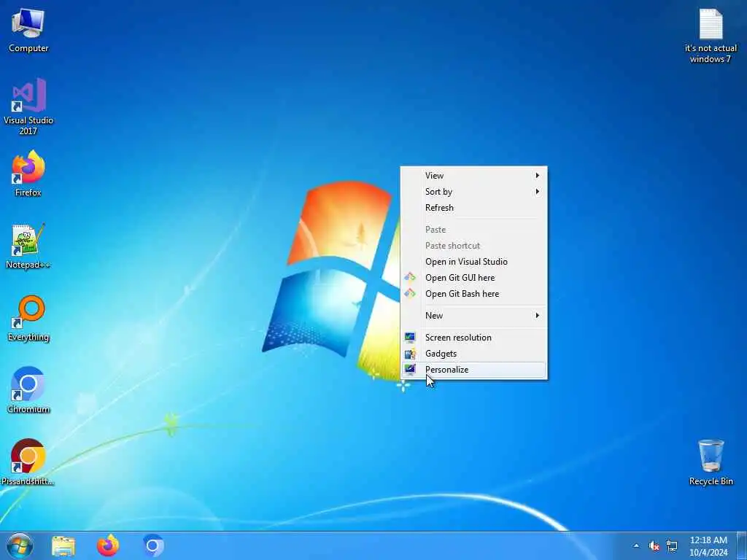Viewport: 747px width, 560px height.
Task: Select the Notepad++ desktop shortcut
Action: 28,246
